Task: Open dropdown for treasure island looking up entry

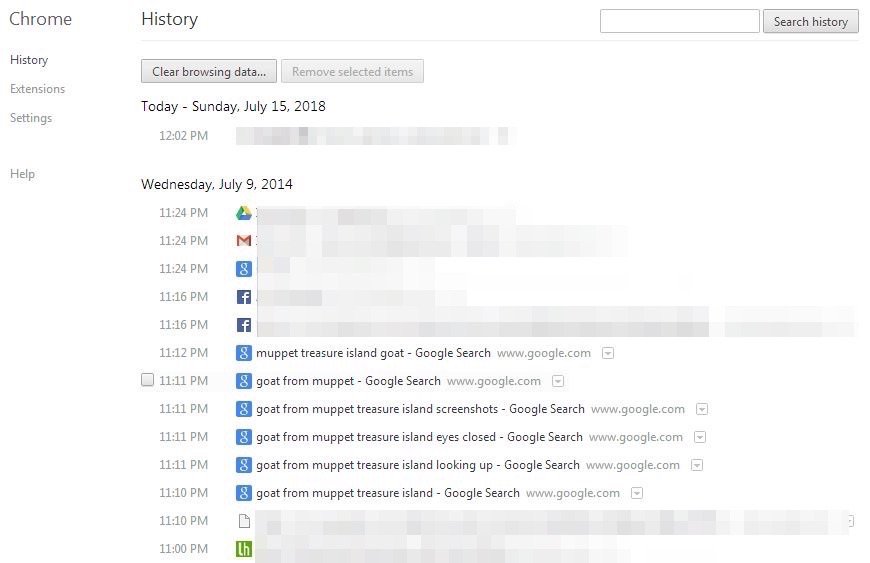Action: (697, 465)
